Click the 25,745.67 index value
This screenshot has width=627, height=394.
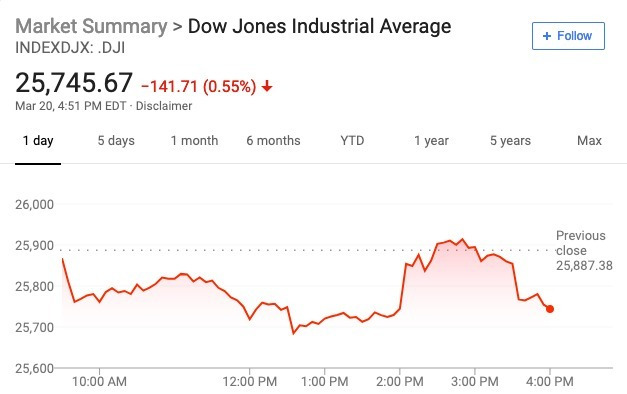(x=74, y=83)
